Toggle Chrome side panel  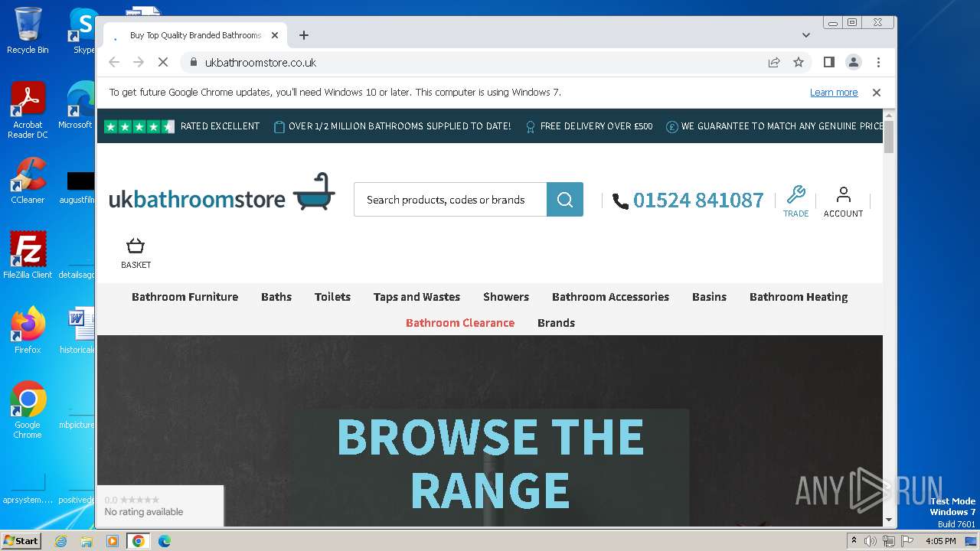click(828, 62)
